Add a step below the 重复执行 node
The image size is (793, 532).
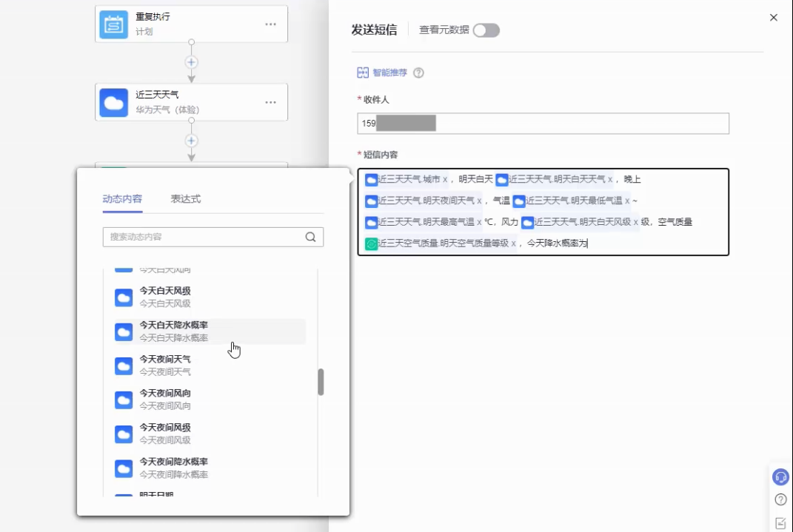pyautogui.click(x=191, y=62)
